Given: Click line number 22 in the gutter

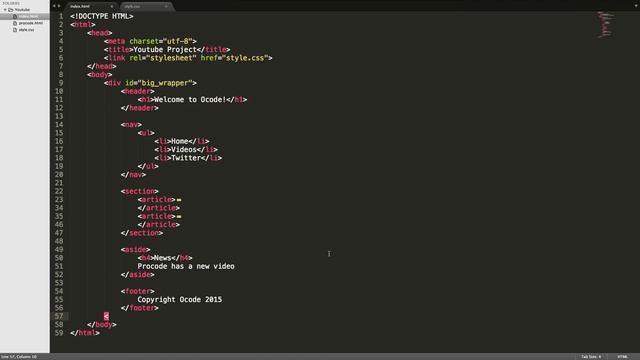Looking at the screenshot, I should tap(59, 191).
